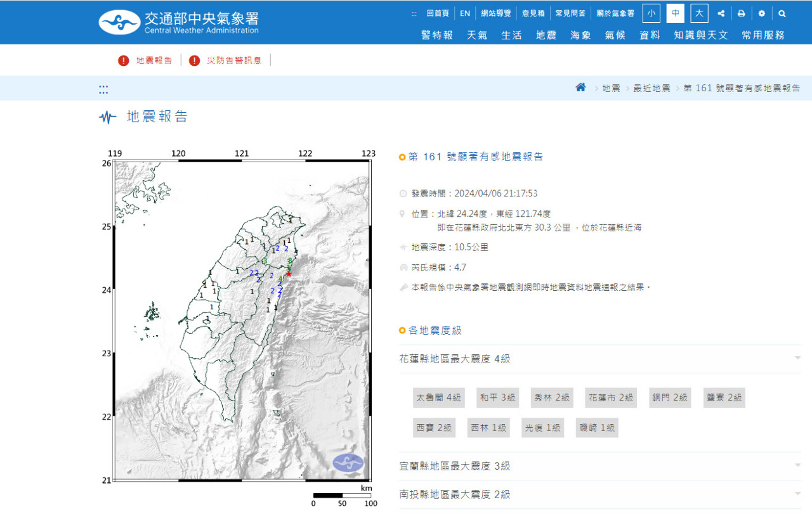The height and width of the screenshot is (514, 812).
Task: Click the 芮氏規模：4.7 text
Action: (x=438, y=267)
